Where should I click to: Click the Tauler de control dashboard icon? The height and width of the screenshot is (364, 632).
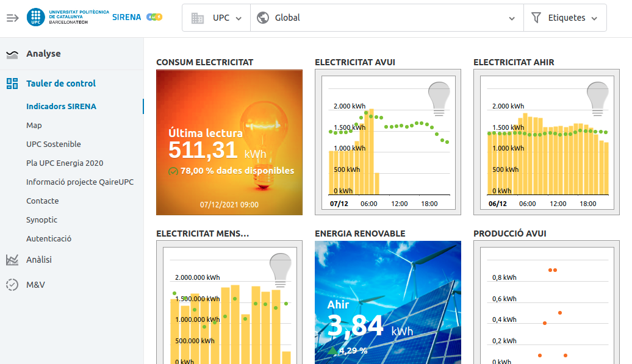point(12,84)
